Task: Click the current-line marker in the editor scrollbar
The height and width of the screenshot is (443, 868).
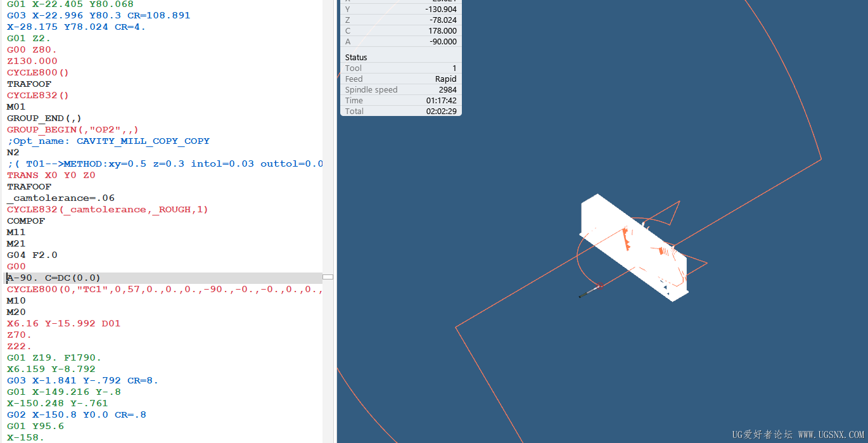Action: coord(328,277)
